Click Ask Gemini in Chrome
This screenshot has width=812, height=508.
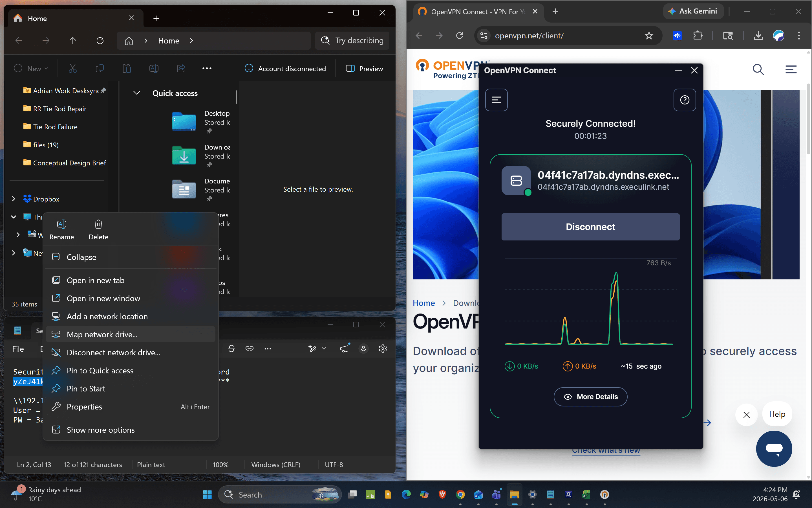pyautogui.click(x=694, y=11)
